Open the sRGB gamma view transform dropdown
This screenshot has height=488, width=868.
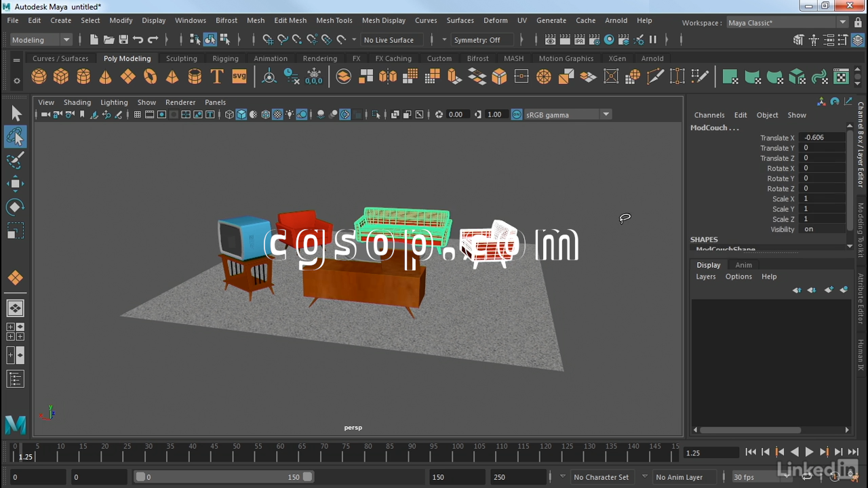(x=568, y=115)
